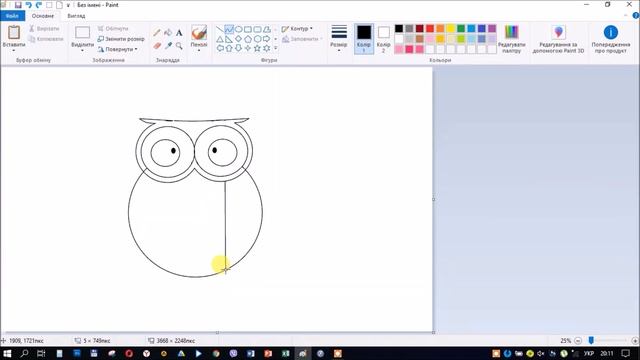The image size is (640, 360).
Task: Select the Eraser tool
Action: coord(157,46)
